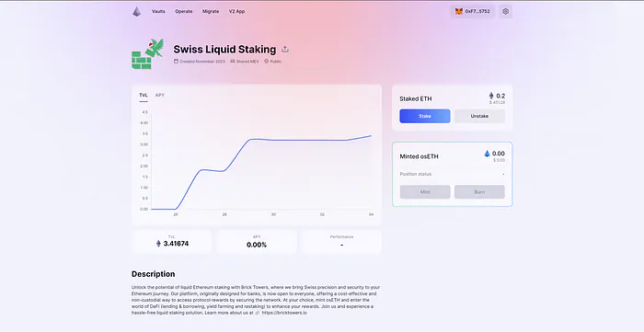Image resolution: width=644 pixels, height=332 pixels.
Task: Click the ETH icon next to 0.2
Action: click(490, 96)
